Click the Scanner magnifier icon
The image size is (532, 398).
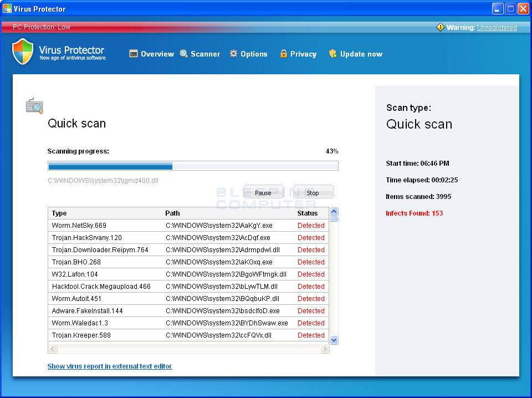tap(183, 54)
